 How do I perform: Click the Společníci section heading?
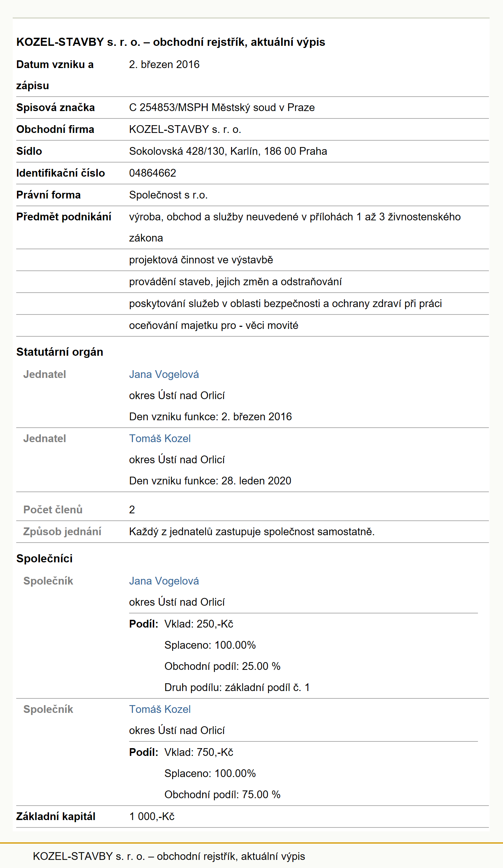coord(44,558)
